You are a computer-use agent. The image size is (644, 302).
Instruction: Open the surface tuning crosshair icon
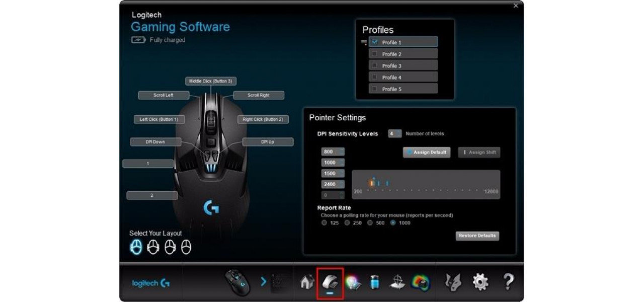point(397,282)
